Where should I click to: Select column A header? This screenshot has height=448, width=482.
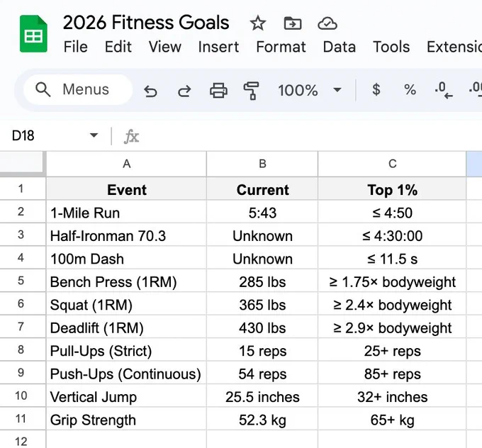126,164
